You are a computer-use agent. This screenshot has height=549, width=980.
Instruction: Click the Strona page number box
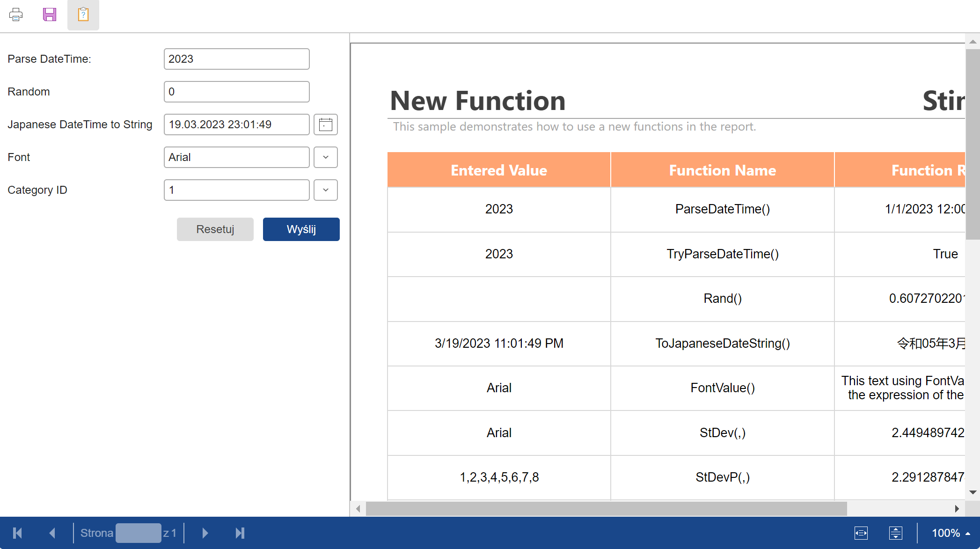point(138,533)
